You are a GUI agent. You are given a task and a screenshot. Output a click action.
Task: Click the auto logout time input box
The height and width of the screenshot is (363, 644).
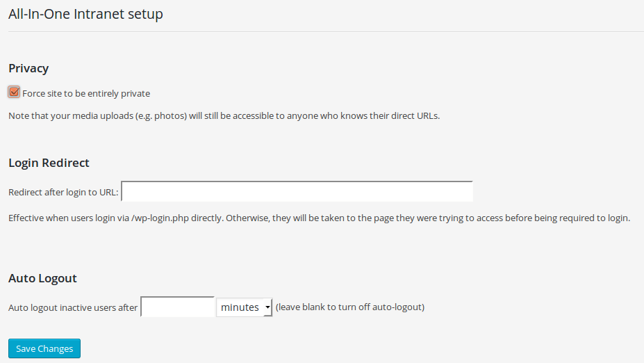tap(177, 307)
